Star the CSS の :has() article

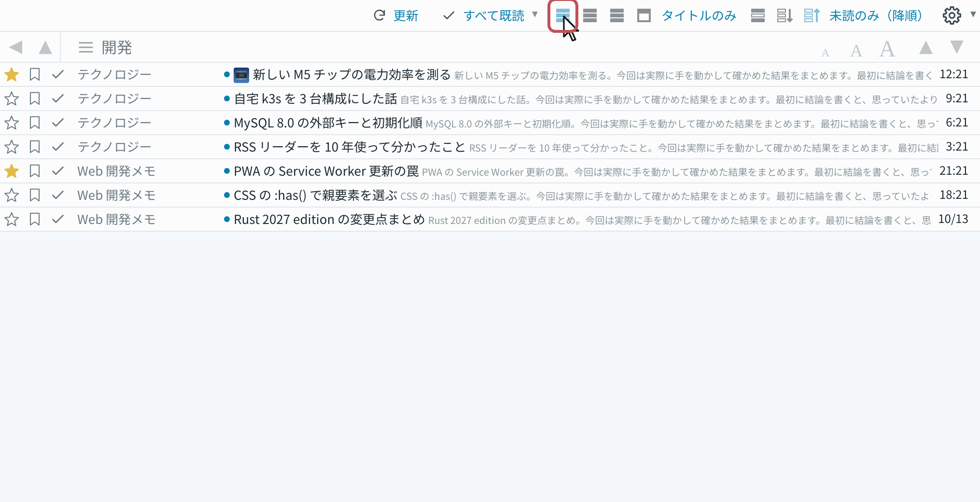(12, 195)
